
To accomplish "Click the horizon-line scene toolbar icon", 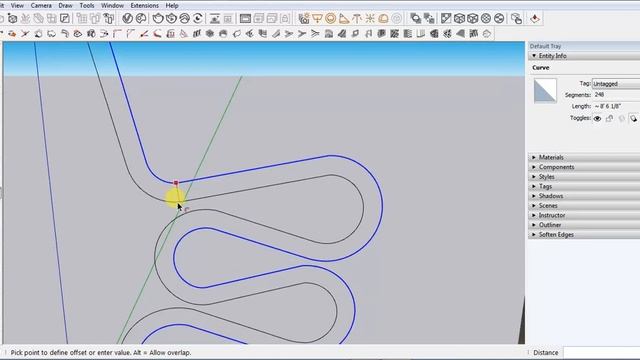I will tap(215, 18).
